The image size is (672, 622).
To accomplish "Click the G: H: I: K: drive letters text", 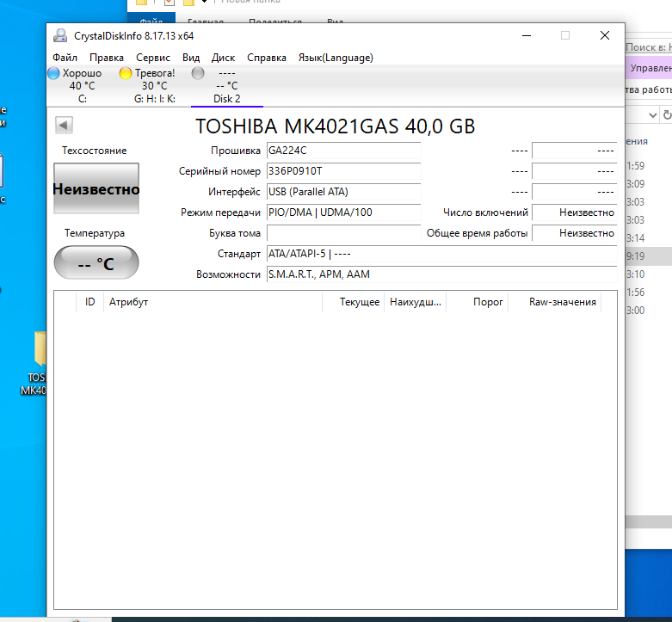I will coord(155,99).
